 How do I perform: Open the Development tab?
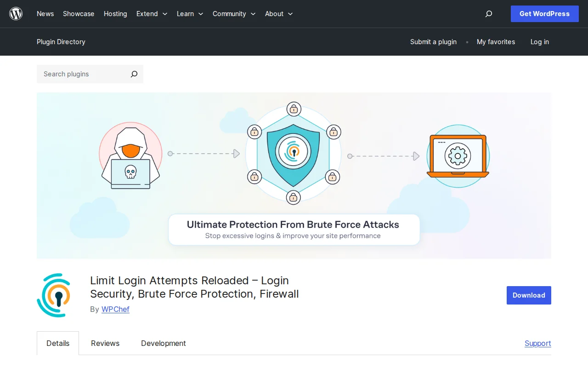pyautogui.click(x=163, y=343)
